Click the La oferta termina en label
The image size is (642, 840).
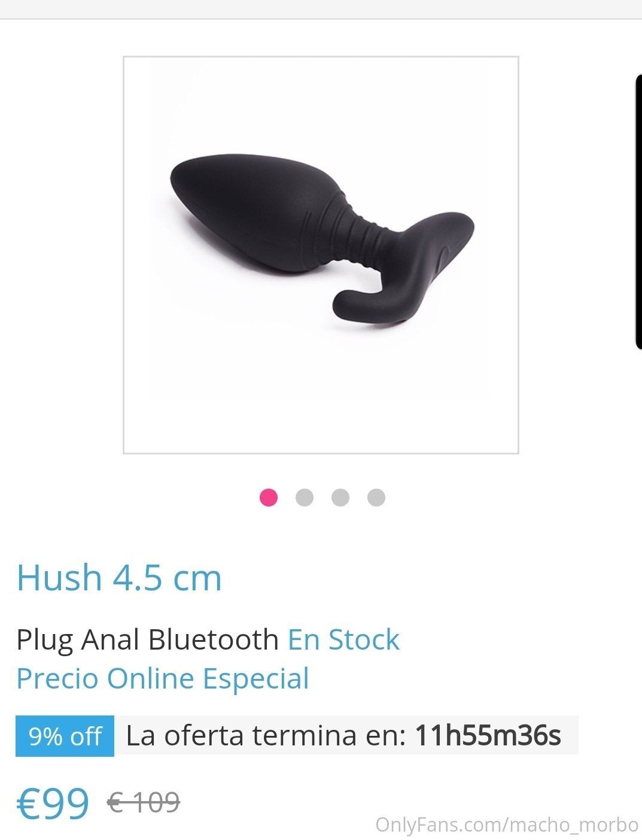pyautogui.click(x=266, y=735)
